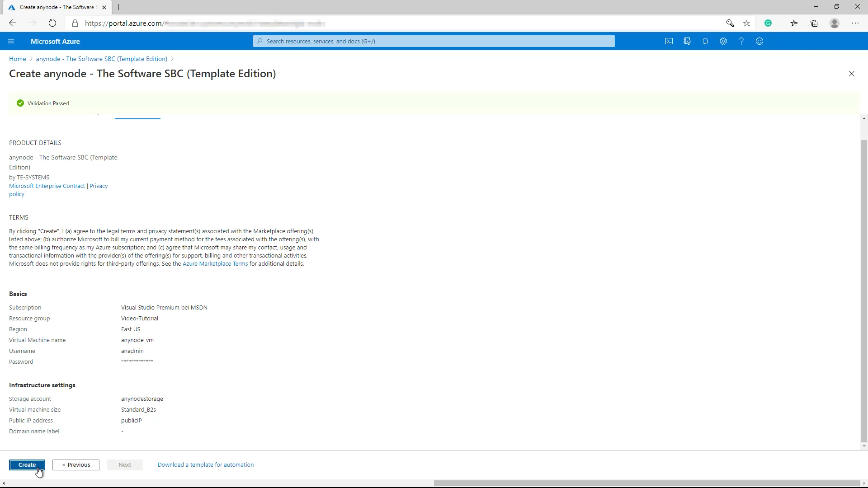Minimize the browser window

(x=816, y=7)
